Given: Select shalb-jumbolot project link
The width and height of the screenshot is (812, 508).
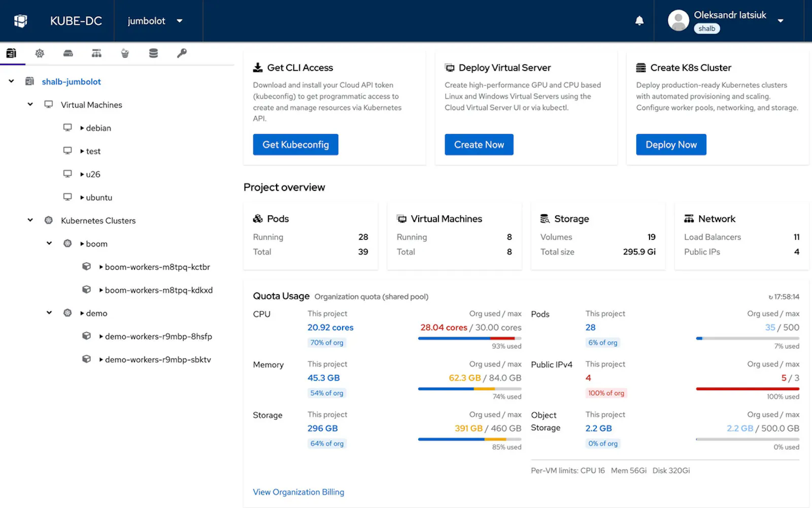Looking at the screenshot, I should [x=71, y=81].
